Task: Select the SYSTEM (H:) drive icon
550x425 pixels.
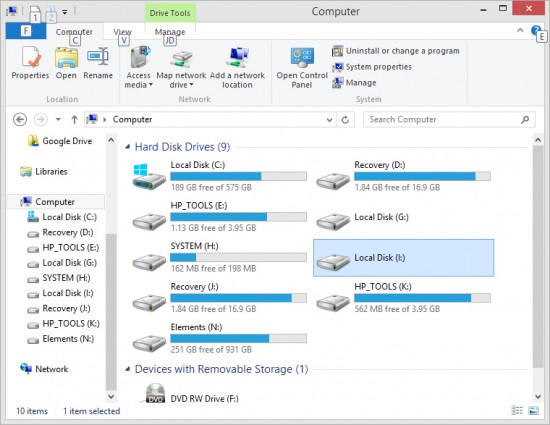Action: pos(149,262)
